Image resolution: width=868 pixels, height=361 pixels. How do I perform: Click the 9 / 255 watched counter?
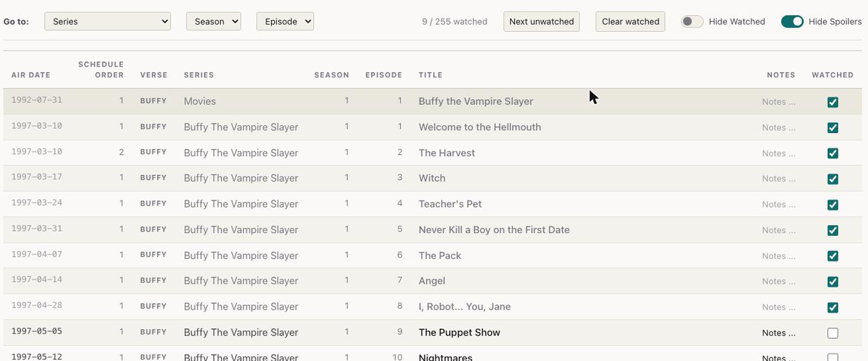click(x=454, y=22)
